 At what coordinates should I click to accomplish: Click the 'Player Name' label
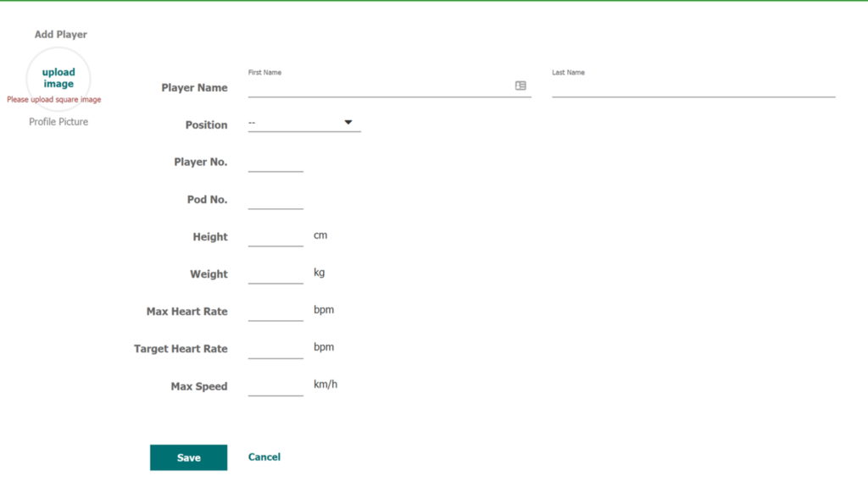[x=194, y=87]
